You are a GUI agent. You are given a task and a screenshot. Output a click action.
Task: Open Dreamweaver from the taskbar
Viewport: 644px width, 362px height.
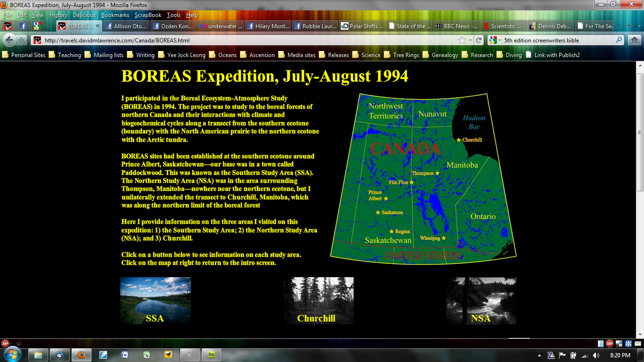tap(210, 355)
